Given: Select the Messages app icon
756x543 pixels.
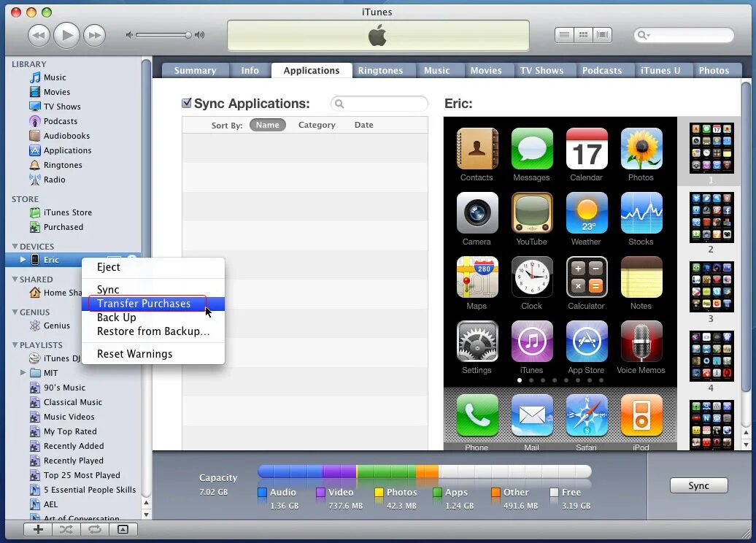Looking at the screenshot, I should click(532, 149).
